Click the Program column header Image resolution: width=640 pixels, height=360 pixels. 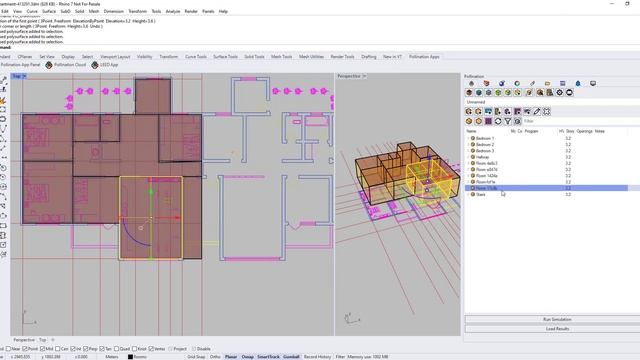click(x=531, y=131)
